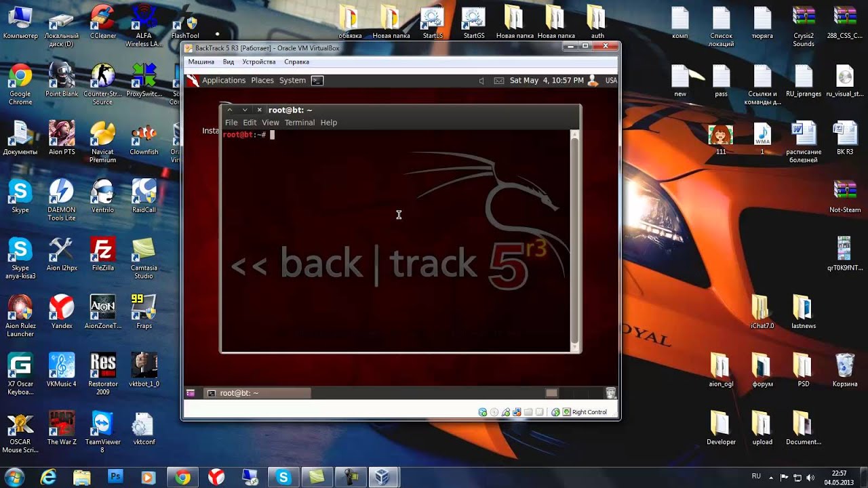Open the terminal Help menu
The height and width of the screenshot is (488, 868).
click(329, 123)
